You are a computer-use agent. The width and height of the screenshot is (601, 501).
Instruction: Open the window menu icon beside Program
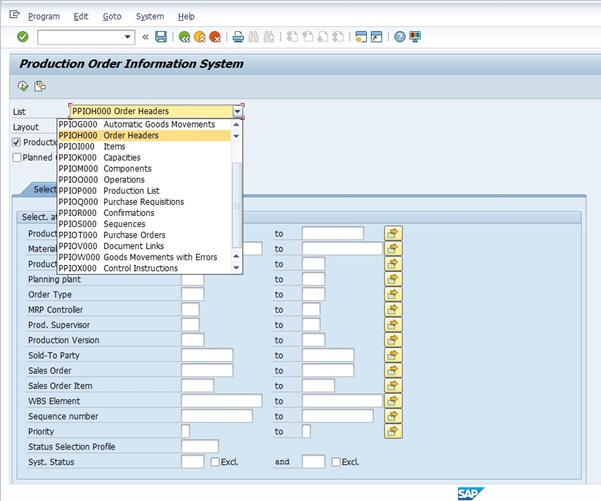[15, 15]
